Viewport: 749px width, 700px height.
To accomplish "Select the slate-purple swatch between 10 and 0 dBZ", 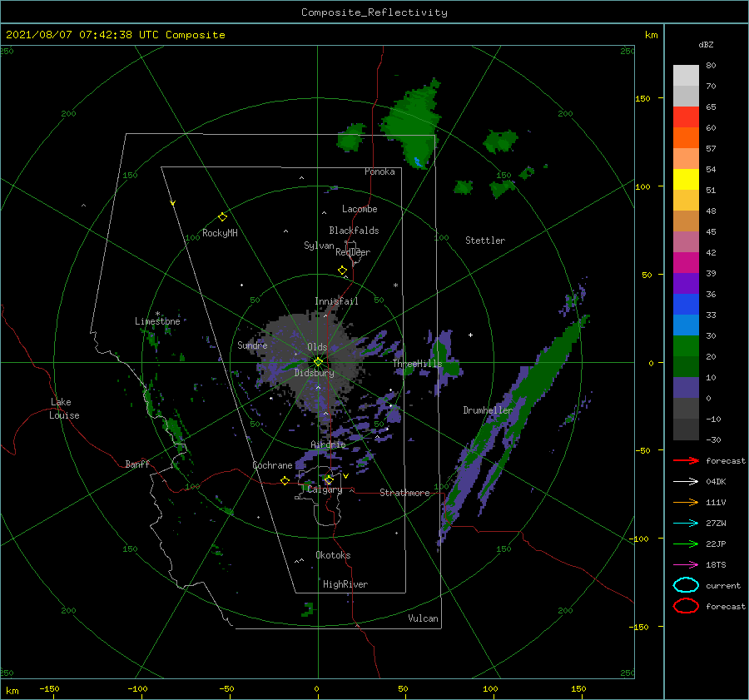I will [x=686, y=388].
